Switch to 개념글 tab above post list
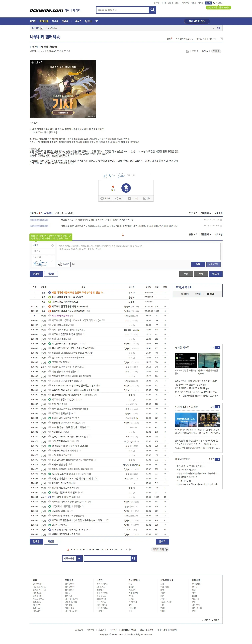The width and height of the screenshot is (252, 644). pos(51,274)
